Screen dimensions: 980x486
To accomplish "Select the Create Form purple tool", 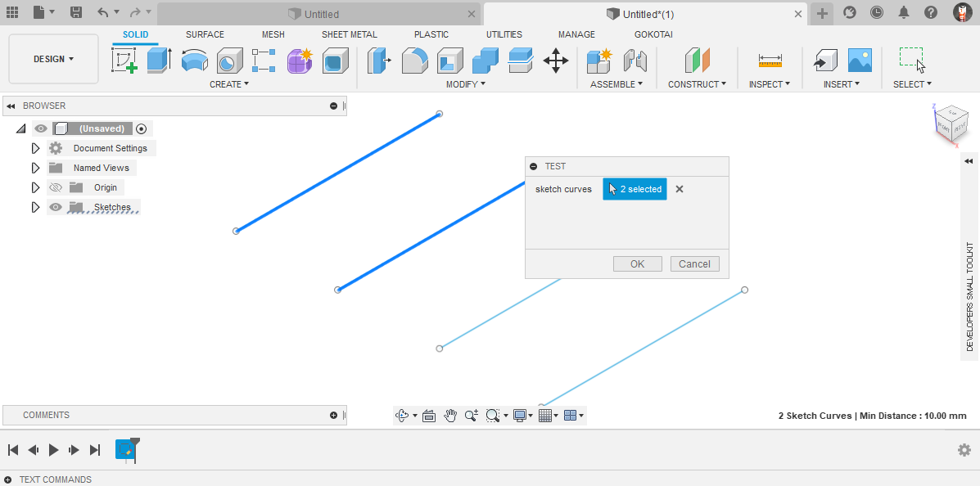I will [300, 61].
